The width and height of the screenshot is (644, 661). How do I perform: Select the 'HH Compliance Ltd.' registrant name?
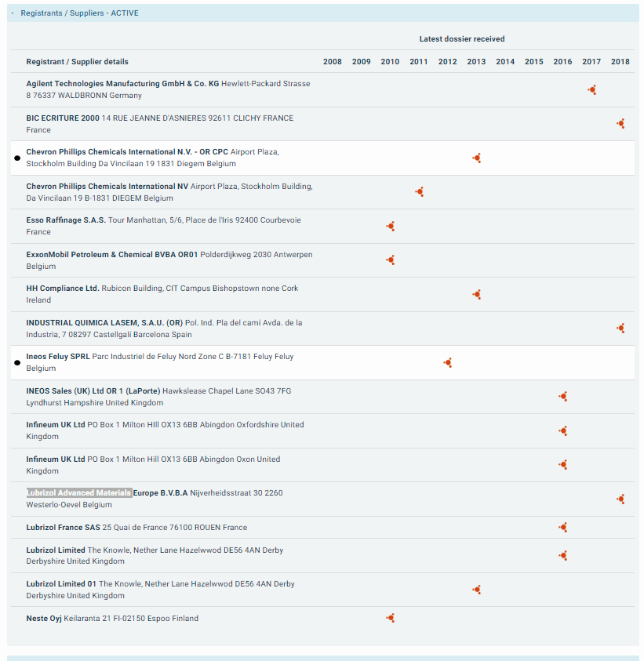point(63,289)
